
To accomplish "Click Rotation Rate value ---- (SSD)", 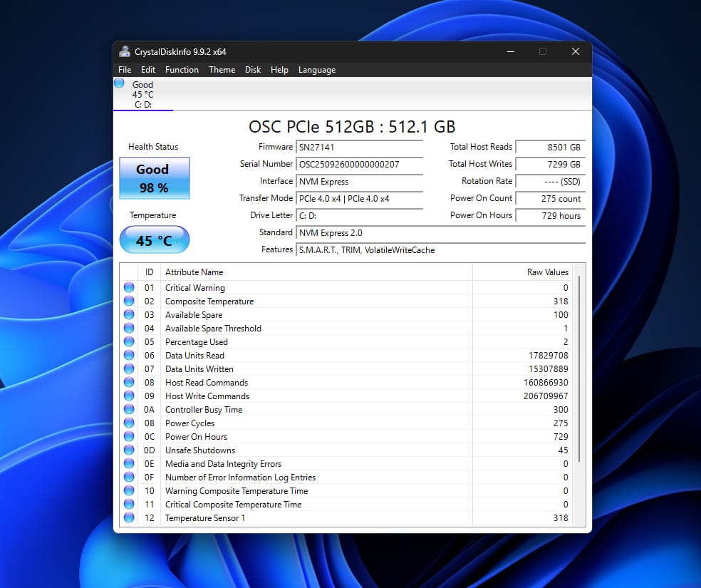I will pos(551,181).
